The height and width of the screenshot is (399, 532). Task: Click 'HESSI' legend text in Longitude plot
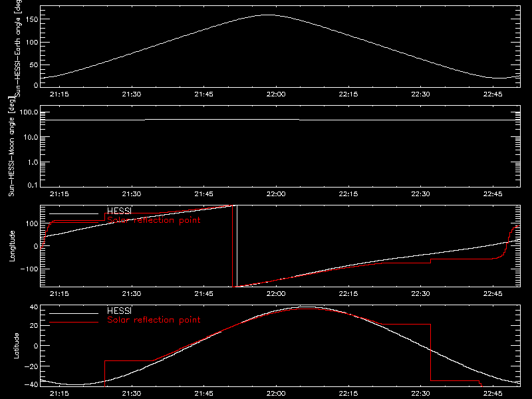(x=119, y=211)
